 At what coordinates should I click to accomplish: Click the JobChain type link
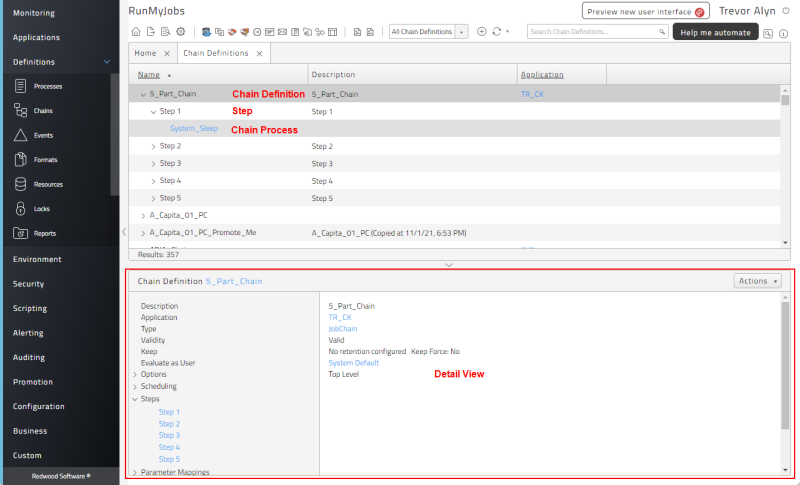point(343,329)
